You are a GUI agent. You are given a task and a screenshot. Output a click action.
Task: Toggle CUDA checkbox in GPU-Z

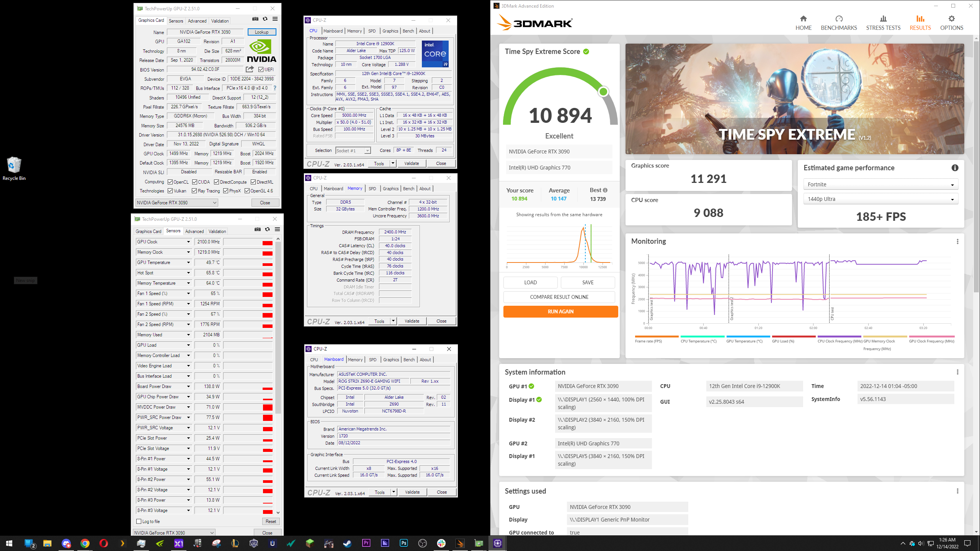point(195,182)
